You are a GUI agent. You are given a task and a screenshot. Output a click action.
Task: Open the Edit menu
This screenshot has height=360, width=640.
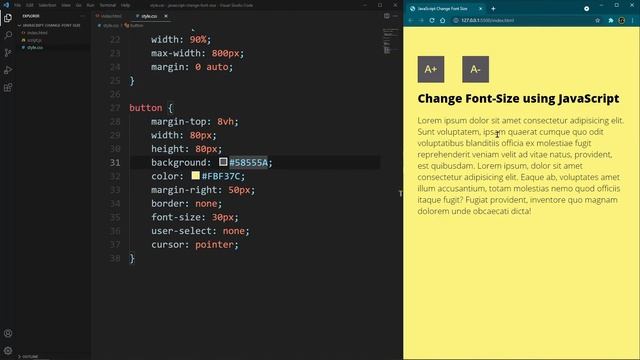(29, 5)
